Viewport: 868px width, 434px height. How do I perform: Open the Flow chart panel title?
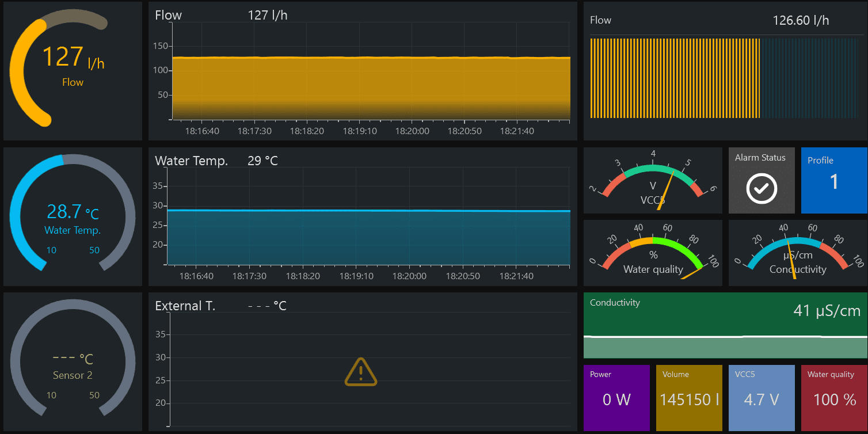[168, 16]
